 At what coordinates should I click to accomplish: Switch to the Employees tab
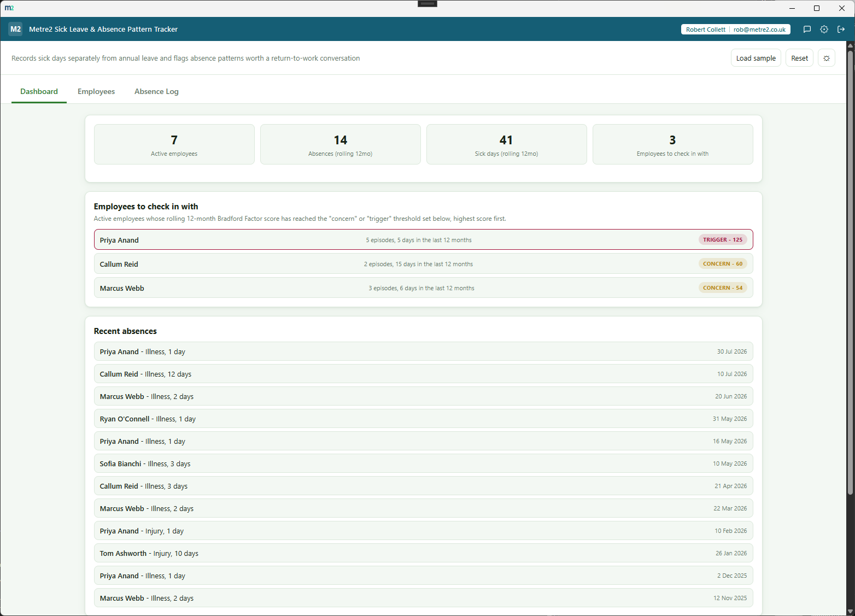tap(96, 91)
